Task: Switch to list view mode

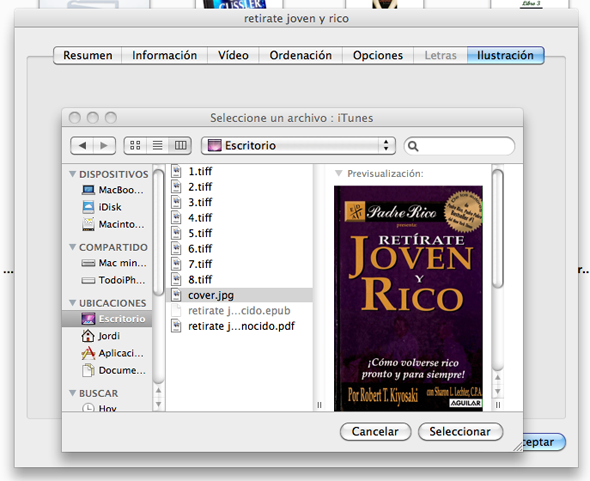Action: pos(158,146)
